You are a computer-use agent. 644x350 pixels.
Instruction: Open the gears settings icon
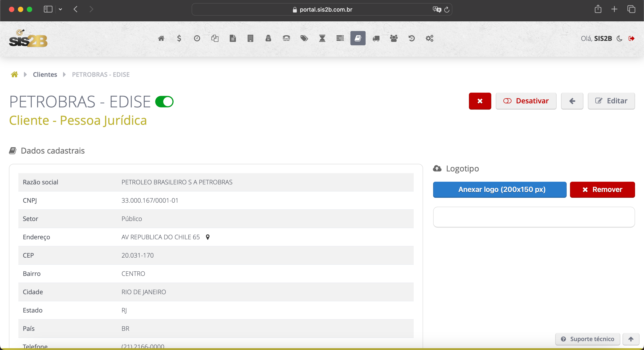click(x=429, y=38)
